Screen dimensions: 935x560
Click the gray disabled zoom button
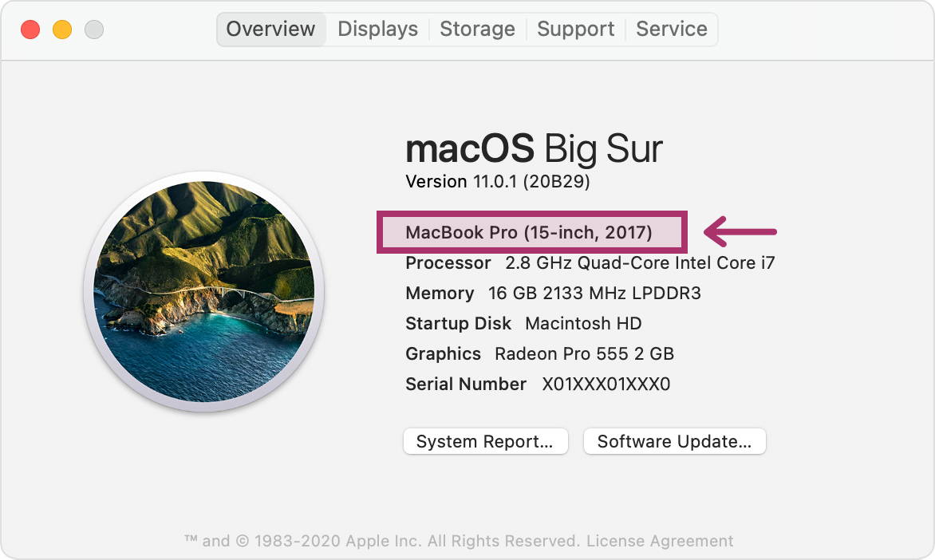pos(93,30)
